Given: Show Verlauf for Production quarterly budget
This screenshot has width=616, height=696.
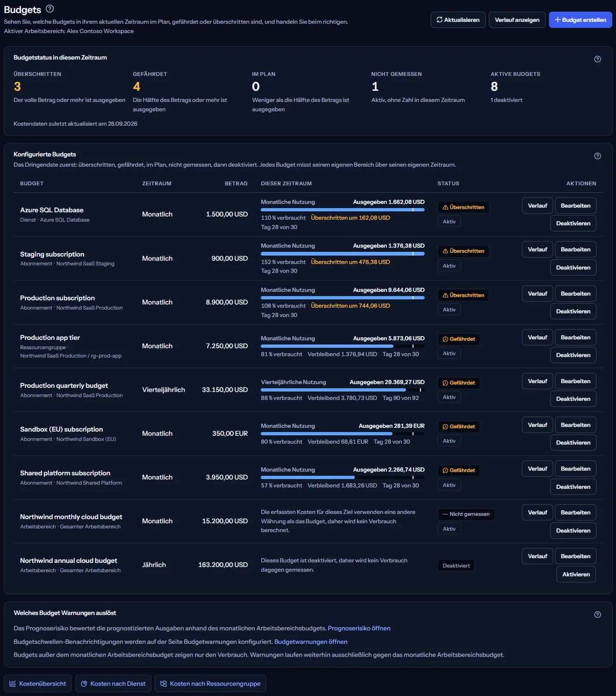Looking at the screenshot, I should 537,381.
